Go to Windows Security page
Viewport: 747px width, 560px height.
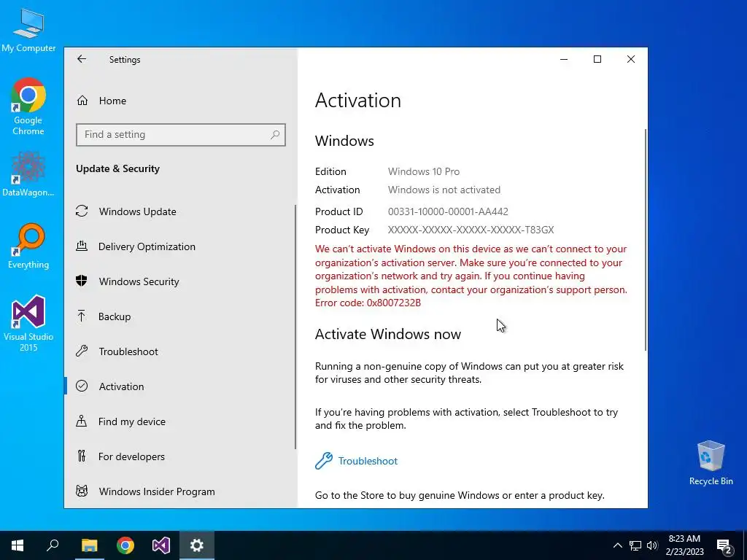click(x=180, y=281)
